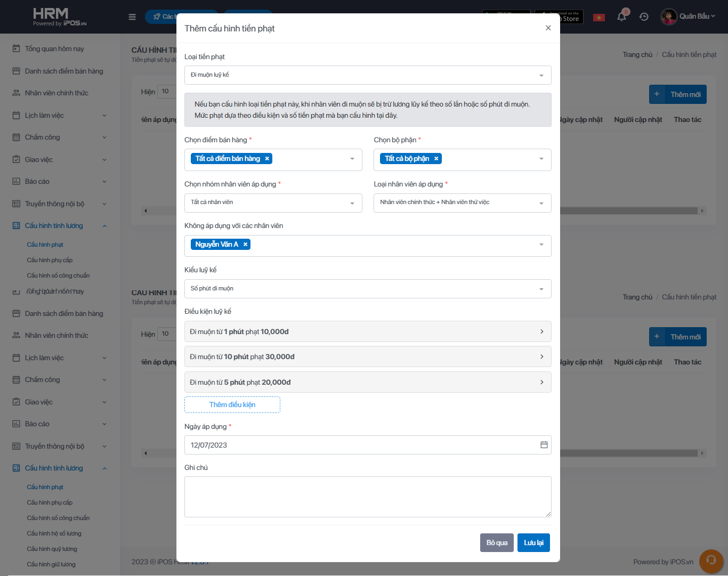Open the headset support chat button
Image resolution: width=728 pixels, height=576 pixels.
click(711, 561)
